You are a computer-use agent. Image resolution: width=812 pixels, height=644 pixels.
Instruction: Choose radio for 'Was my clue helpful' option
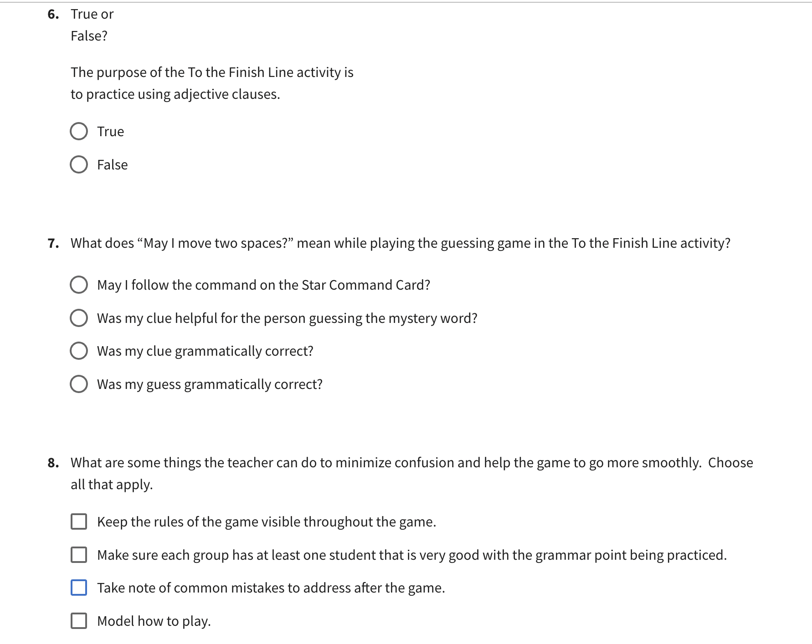click(79, 318)
